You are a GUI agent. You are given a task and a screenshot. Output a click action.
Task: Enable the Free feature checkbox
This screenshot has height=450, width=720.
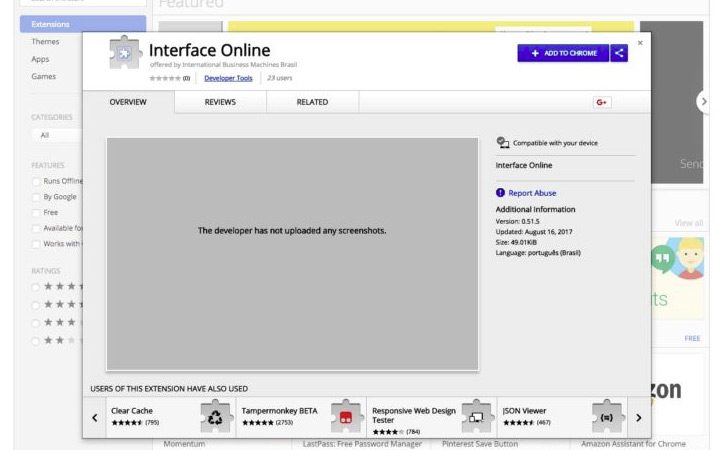(x=36, y=213)
